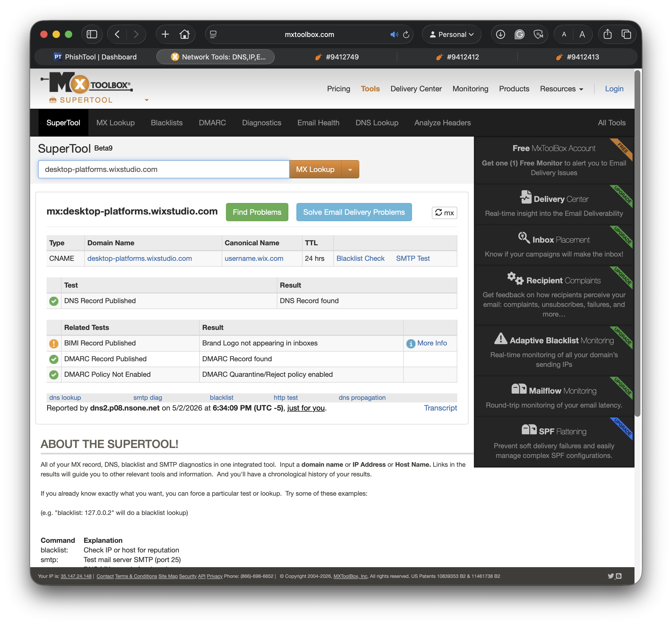Go back to previous page
The image size is (672, 625).
point(117,35)
